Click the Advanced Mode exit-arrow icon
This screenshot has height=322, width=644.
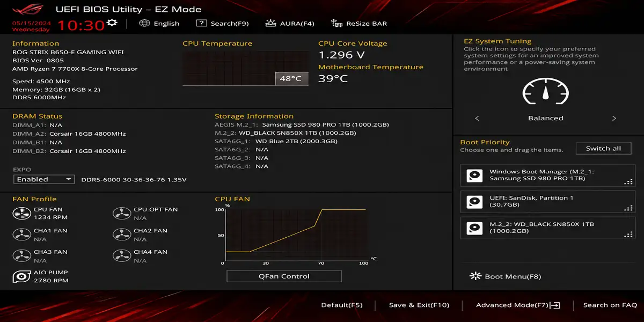555,305
